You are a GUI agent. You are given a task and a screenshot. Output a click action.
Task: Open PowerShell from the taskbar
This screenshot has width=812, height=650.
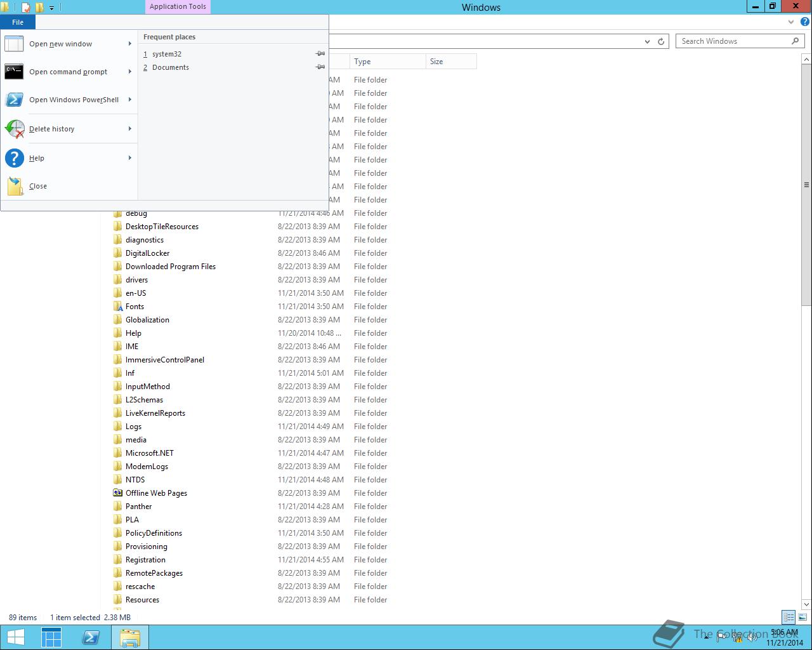(91, 637)
